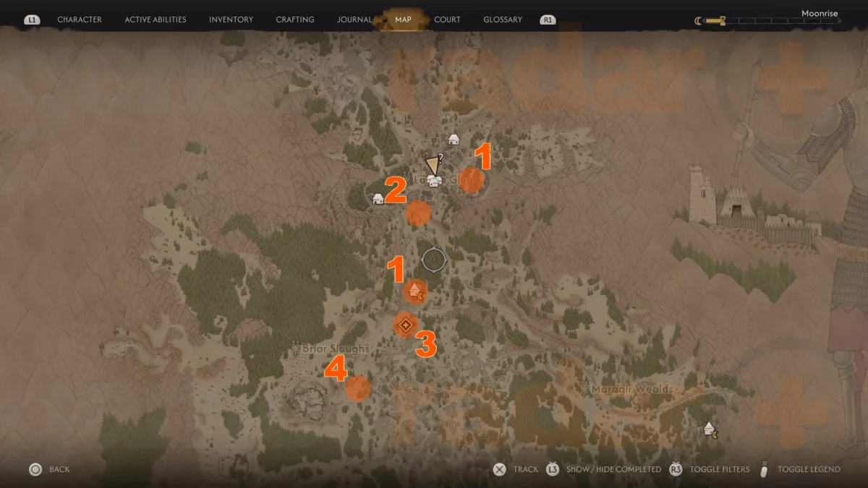Click the R1 next-tab button icon

click(548, 20)
